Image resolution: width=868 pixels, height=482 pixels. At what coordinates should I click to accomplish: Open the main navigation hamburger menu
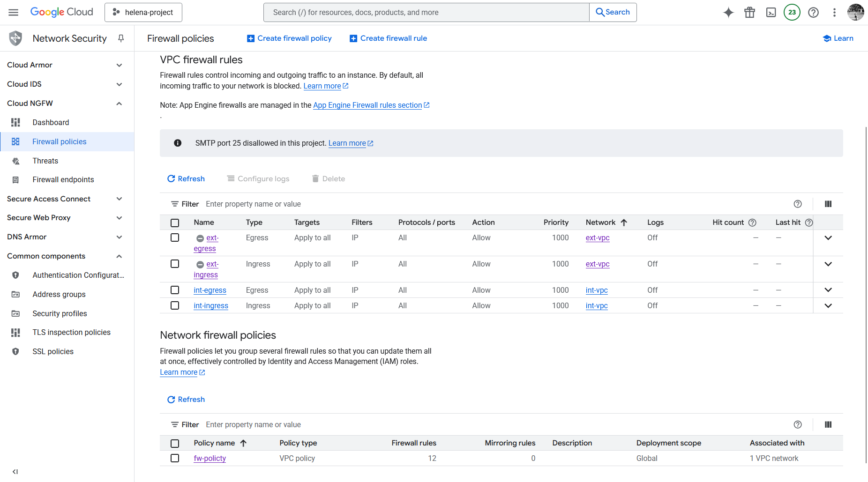(14, 13)
